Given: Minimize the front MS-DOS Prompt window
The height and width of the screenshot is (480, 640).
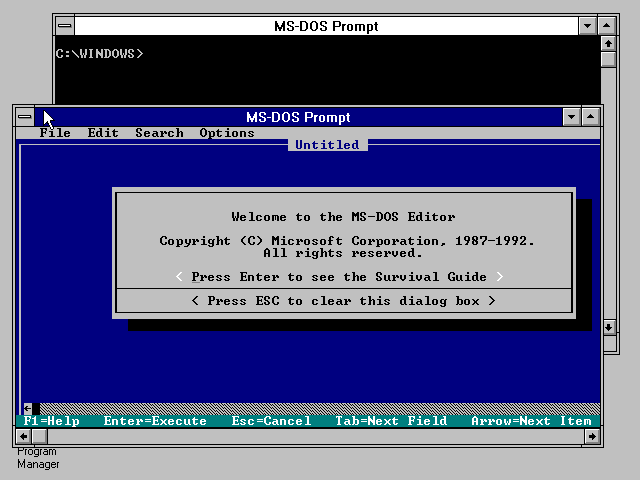Looking at the screenshot, I should tap(571, 117).
